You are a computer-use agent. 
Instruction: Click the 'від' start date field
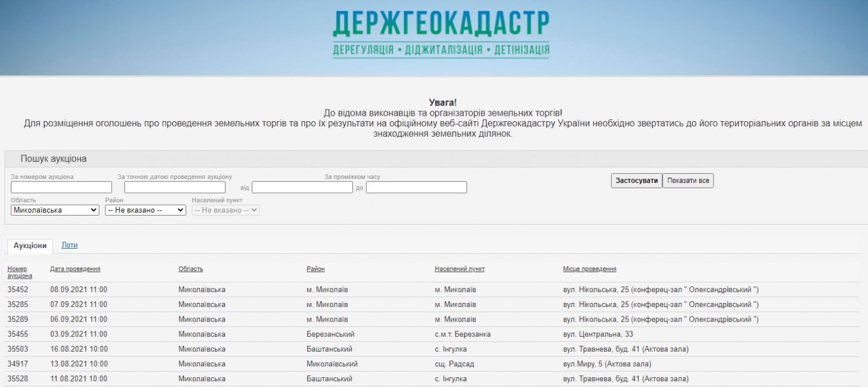click(302, 187)
